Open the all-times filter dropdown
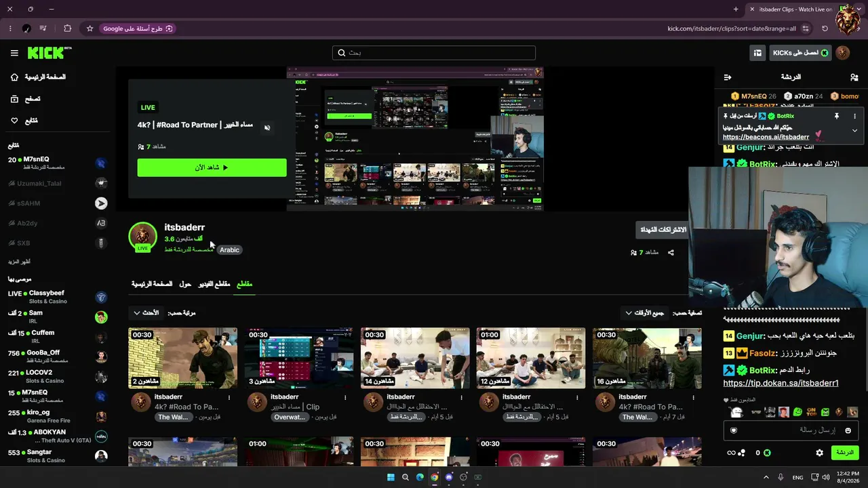This screenshot has width=868, height=488. (x=644, y=313)
